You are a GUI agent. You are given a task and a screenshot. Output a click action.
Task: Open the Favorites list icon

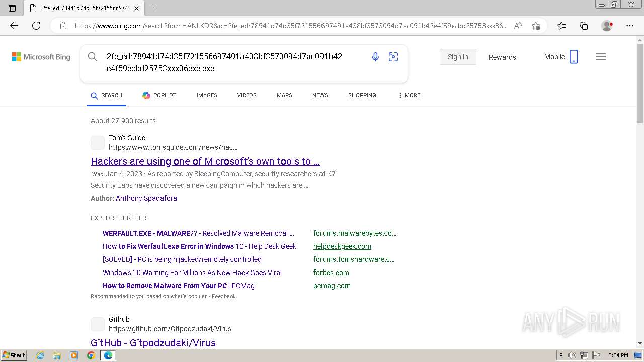click(561, 26)
